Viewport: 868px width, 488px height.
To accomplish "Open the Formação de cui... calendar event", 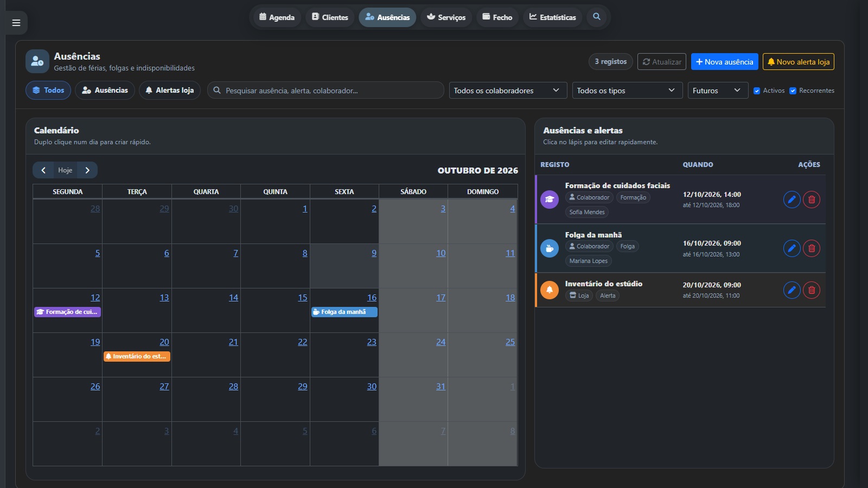I will tap(67, 312).
